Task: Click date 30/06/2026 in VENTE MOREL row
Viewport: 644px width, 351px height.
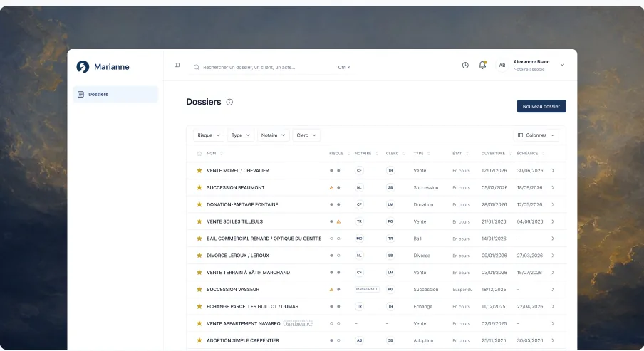Action: (x=530, y=170)
